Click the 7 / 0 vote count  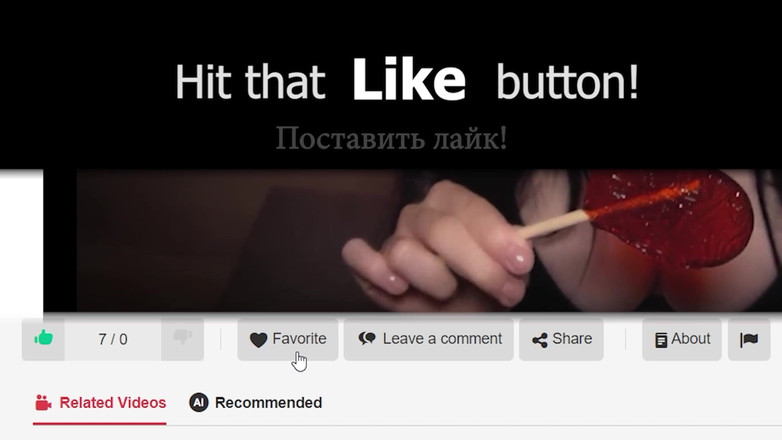coord(113,339)
